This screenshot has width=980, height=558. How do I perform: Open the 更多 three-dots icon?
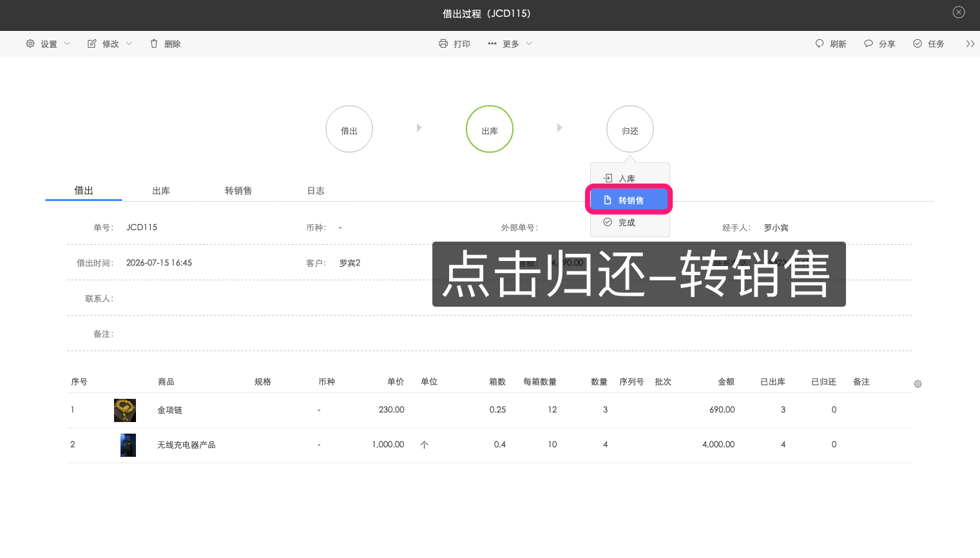tap(492, 44)
